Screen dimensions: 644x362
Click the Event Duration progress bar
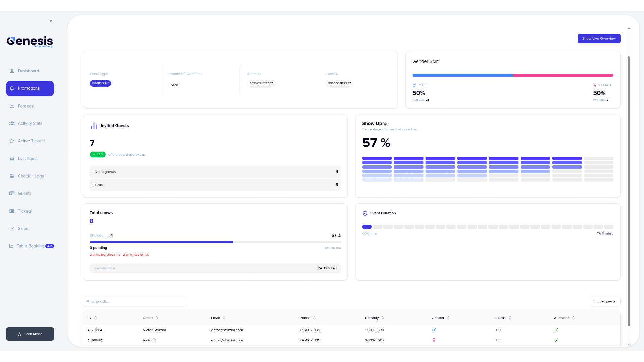pos(487,227)
